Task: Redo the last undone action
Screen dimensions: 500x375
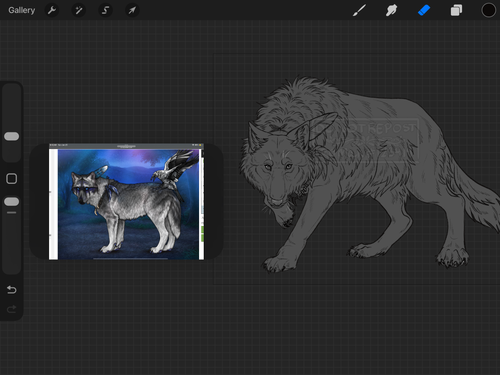Action: (x=12, y=309)
